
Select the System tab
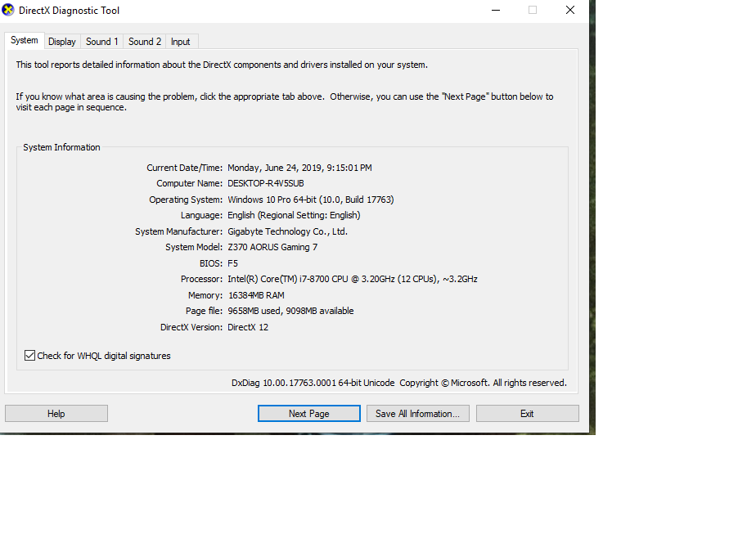(25, 40)
